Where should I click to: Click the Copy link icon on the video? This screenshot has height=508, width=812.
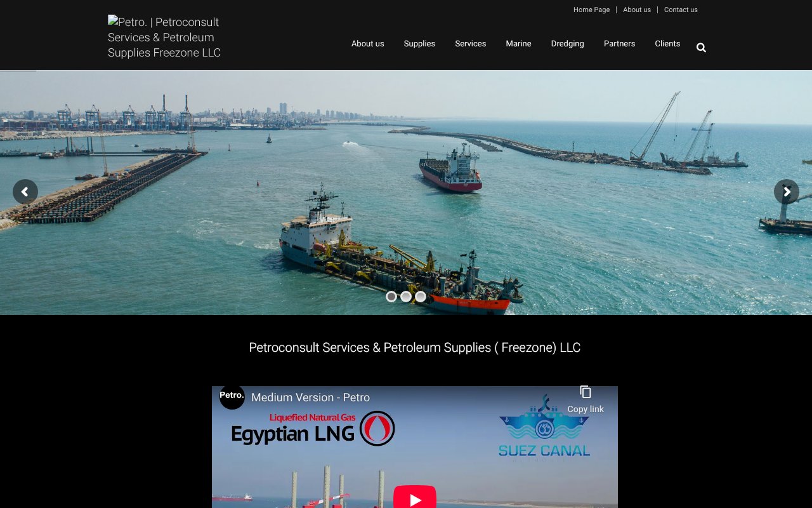pyautogui.click(x=584, y=392)
